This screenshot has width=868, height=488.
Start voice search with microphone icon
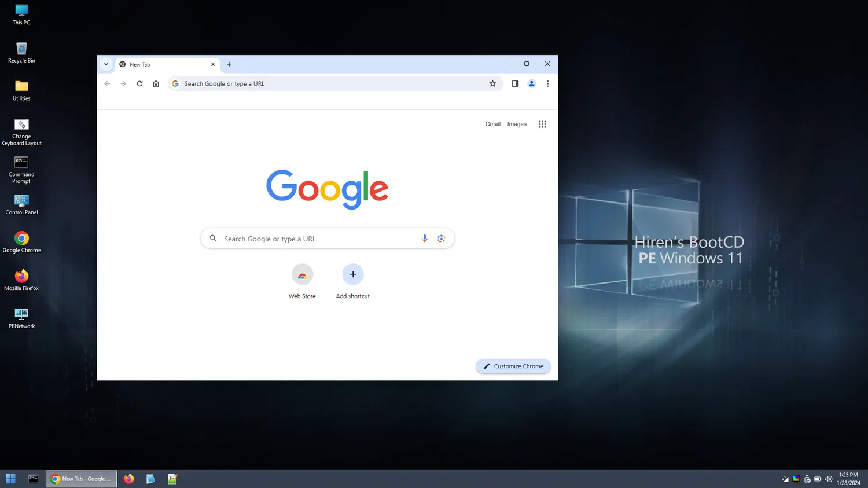(x=425, y=239)
